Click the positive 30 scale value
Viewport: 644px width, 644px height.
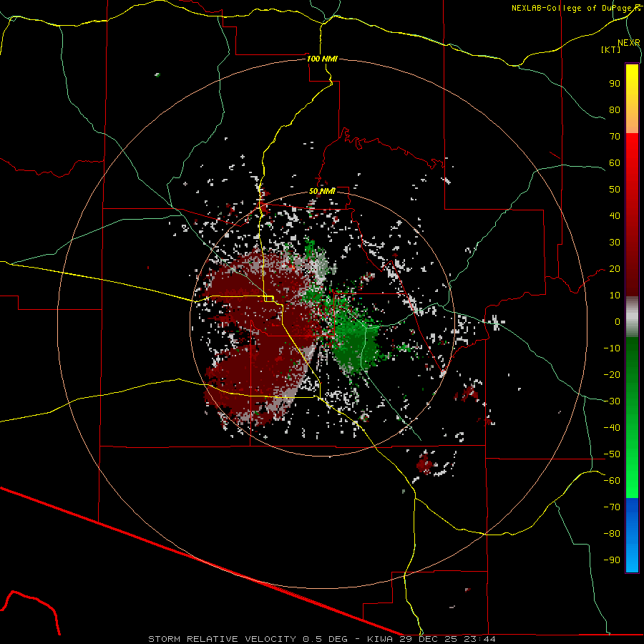click(615, 243)
